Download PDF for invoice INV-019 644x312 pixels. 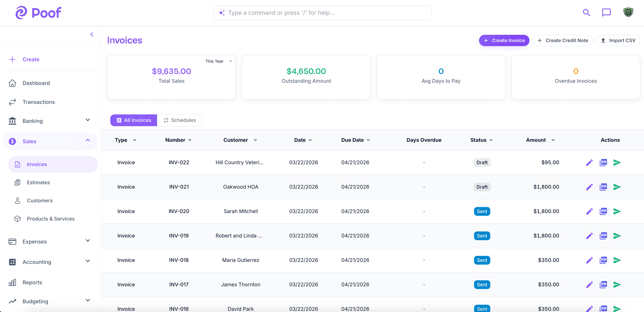tap(604, 236)
